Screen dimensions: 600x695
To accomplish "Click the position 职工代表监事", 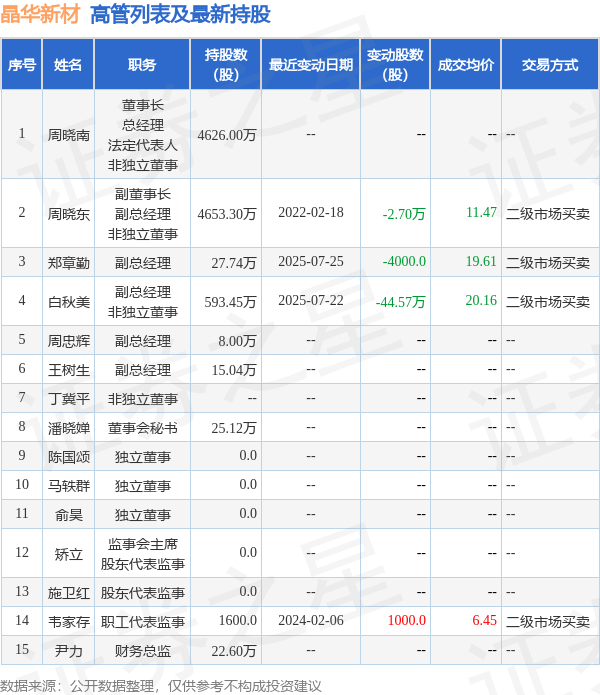I will [x=142, y=621].
